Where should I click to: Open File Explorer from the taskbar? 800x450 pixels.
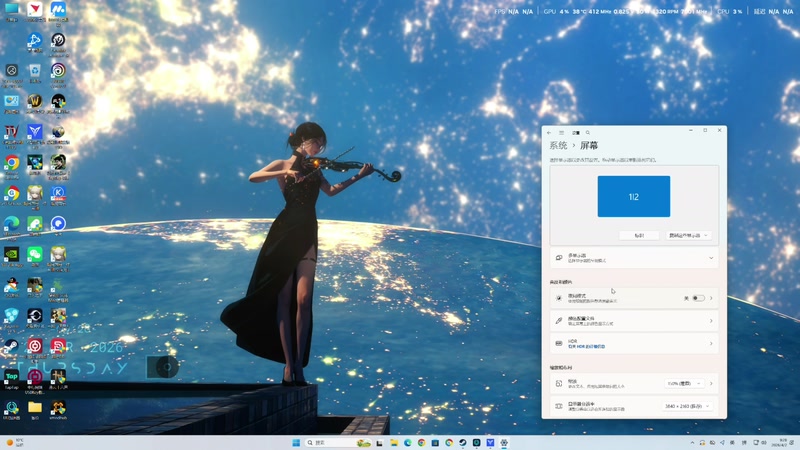394,443
